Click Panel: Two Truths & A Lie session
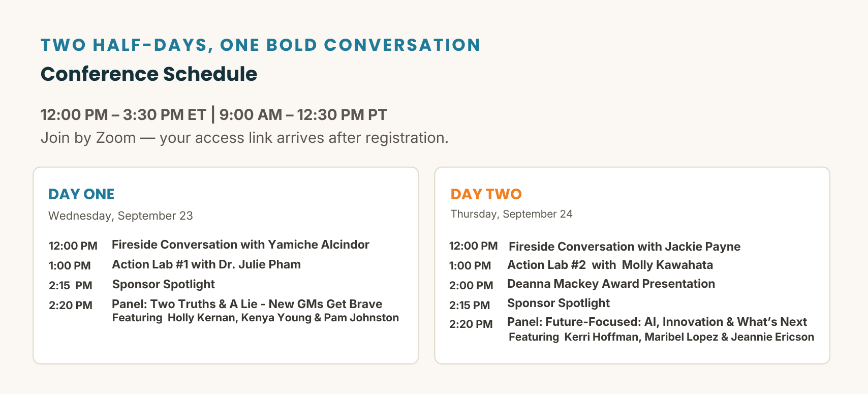This screenshot has width=868, height=394. coord(247,304)
